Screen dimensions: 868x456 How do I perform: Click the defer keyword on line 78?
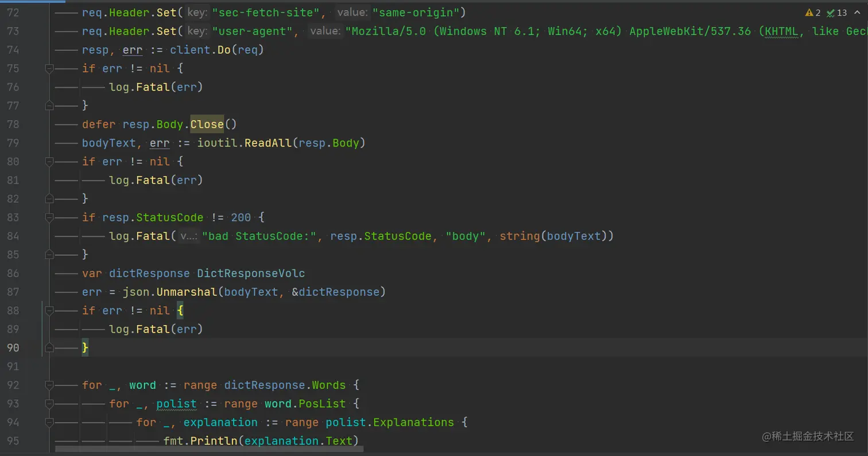[99, 124]
